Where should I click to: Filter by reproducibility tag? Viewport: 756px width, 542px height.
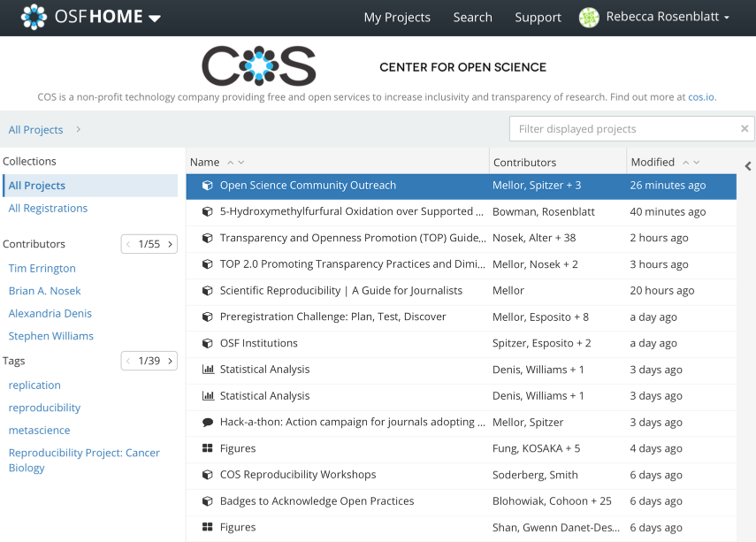pyautogui.click(x=44, y=408)
